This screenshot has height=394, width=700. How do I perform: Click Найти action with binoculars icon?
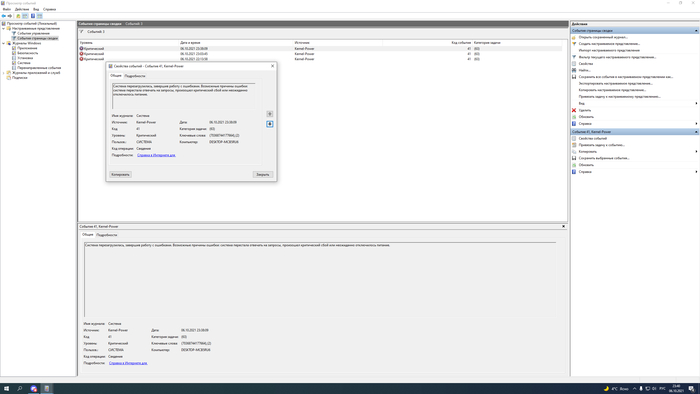coord(584,71)
